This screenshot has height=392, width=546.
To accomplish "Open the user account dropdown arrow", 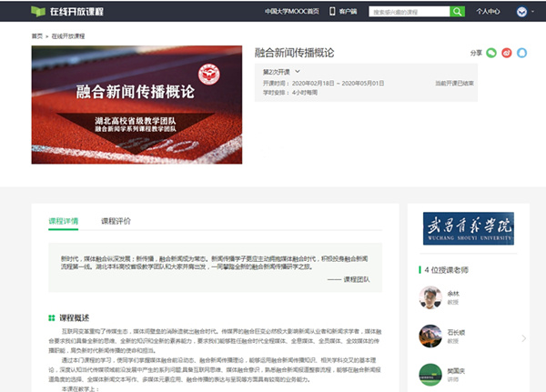I will (532, 12).
